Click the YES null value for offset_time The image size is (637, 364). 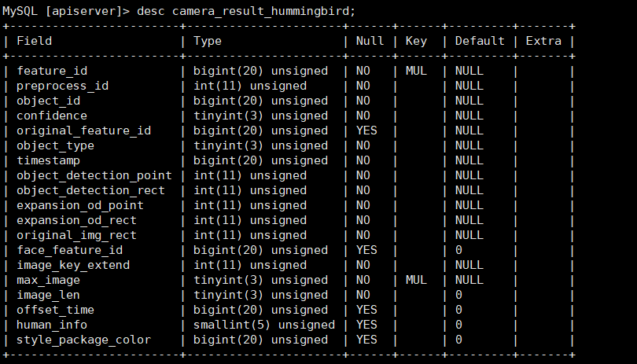click(x=366, y=310)
